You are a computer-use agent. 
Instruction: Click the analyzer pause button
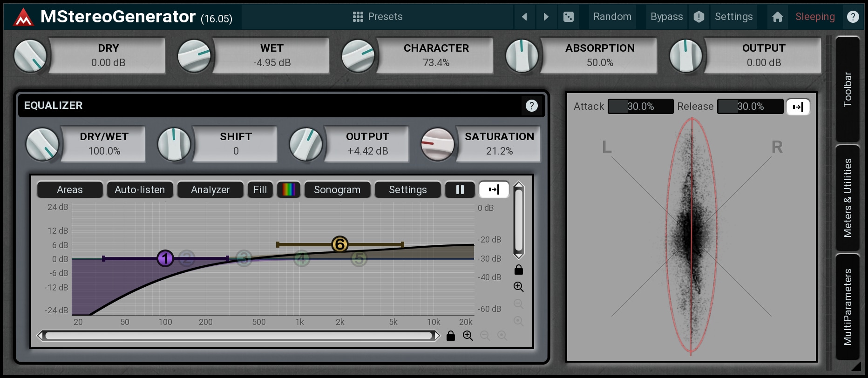(x=460, y=190)
